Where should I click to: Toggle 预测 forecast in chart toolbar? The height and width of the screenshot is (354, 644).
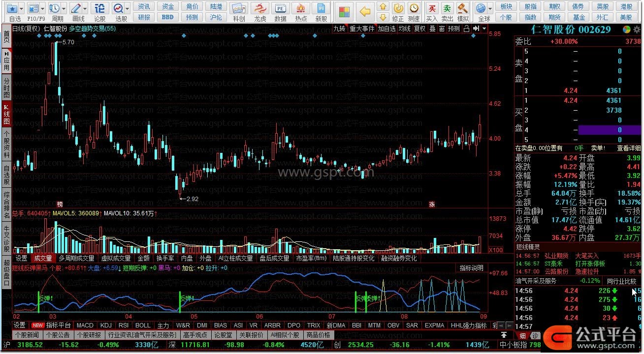pyautogui.click(x=454, y=29)
